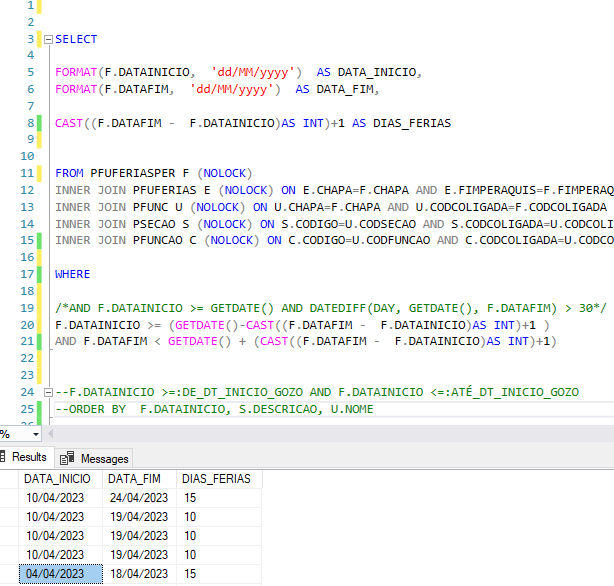Click the 'dd/MM/yyyy' string on line 5
Viewport: 614px width, 586px height.
(x=252, y=72)
